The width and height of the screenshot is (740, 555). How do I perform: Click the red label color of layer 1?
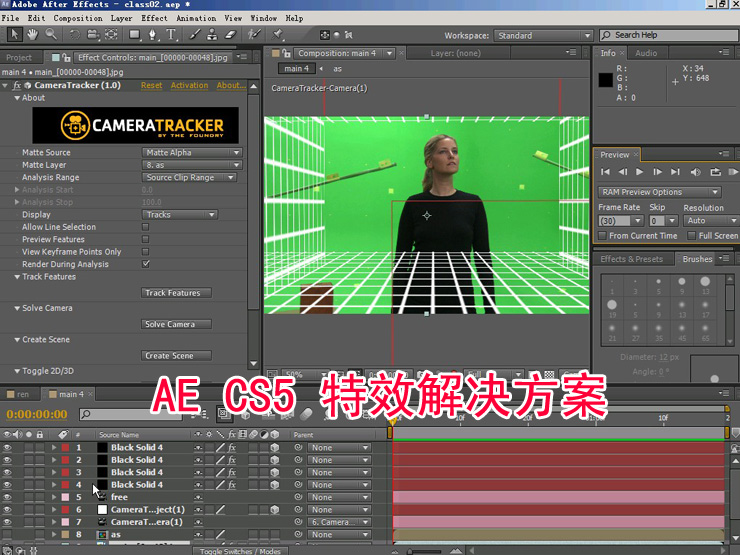click(66, 448)
